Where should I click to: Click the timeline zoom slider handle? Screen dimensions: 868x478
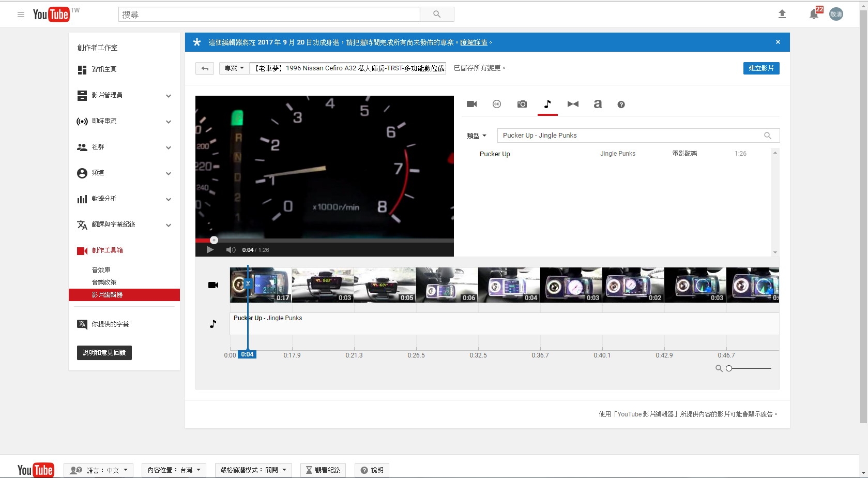point(729,368)
